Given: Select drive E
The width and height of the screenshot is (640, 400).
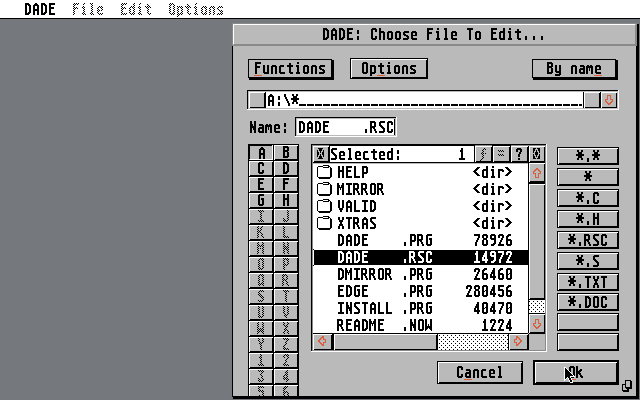Looking at the screenshot, I should (261, 184).
